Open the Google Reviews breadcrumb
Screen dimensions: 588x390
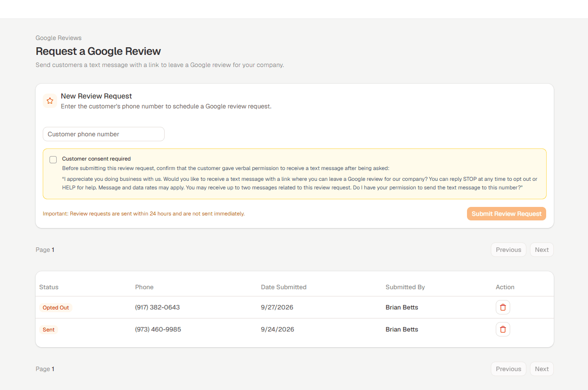[x=58, y=38]
